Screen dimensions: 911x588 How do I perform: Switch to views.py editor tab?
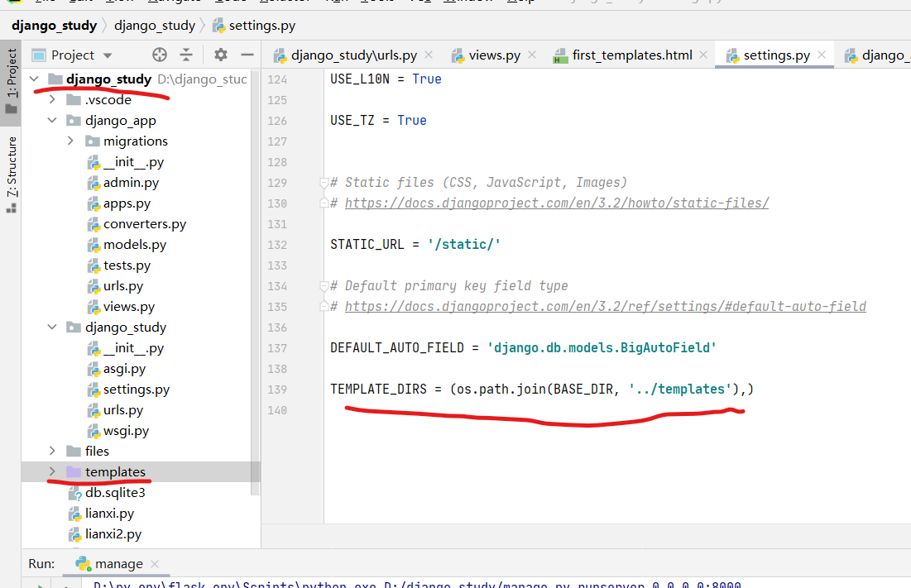495,55
